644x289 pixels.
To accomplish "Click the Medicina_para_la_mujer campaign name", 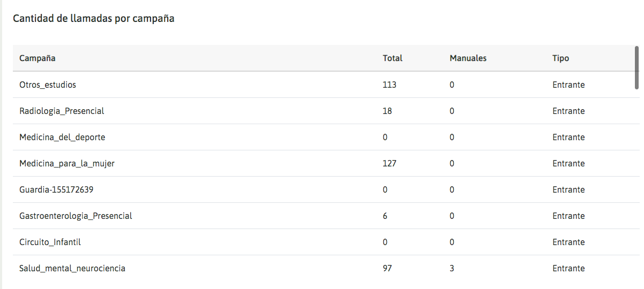I will (67, 164).
